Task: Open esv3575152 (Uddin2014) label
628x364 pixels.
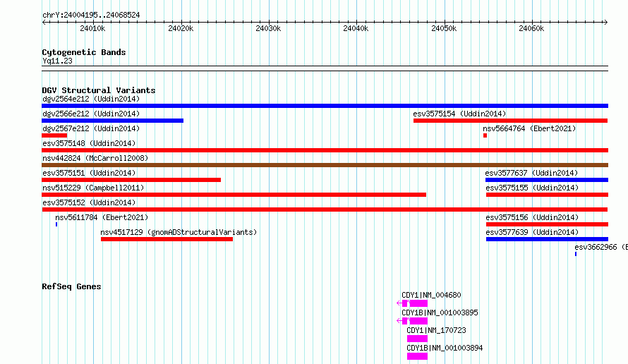Action: coord(89,202)
